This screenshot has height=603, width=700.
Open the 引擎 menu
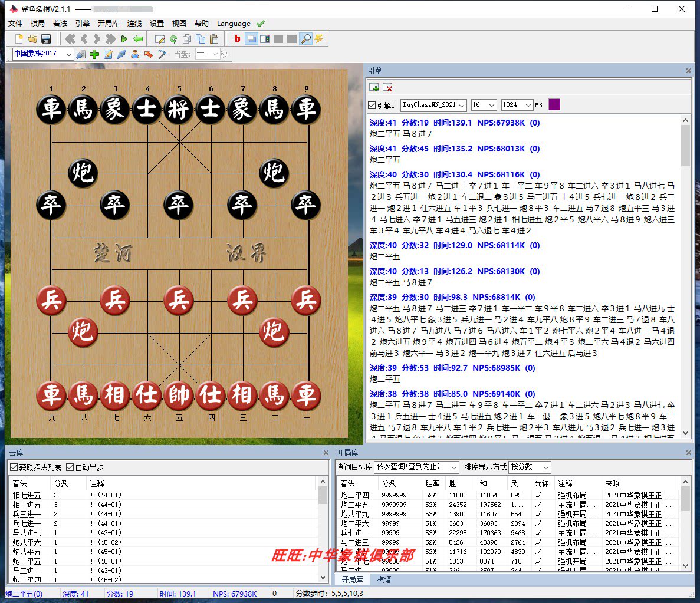pos(83,24)
